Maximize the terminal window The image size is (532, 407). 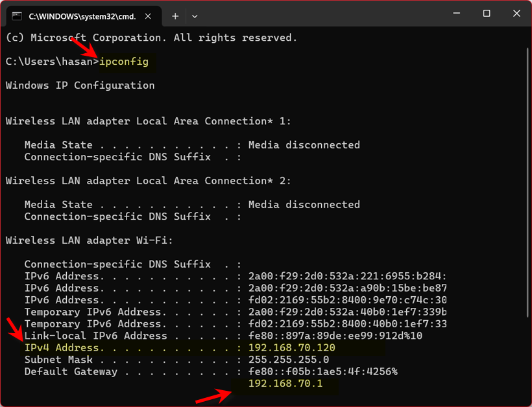coord(487,14)
